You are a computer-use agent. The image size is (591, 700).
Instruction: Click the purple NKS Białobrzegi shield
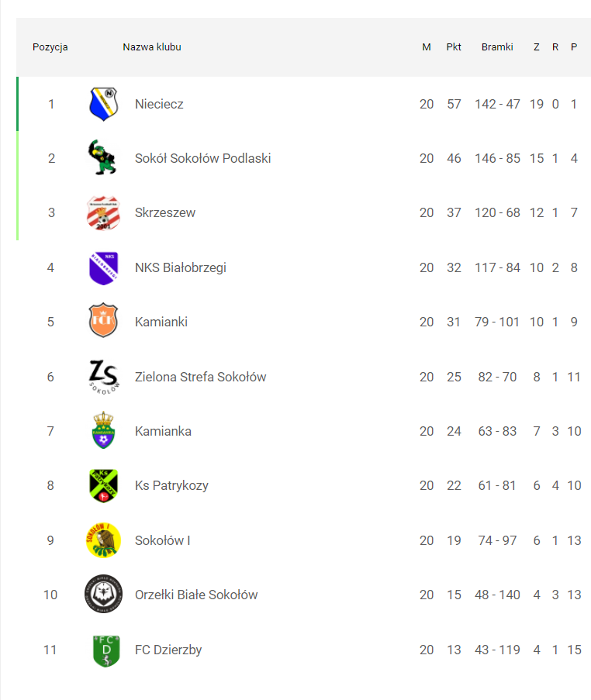pyautogui.click(x=103, y=268)
